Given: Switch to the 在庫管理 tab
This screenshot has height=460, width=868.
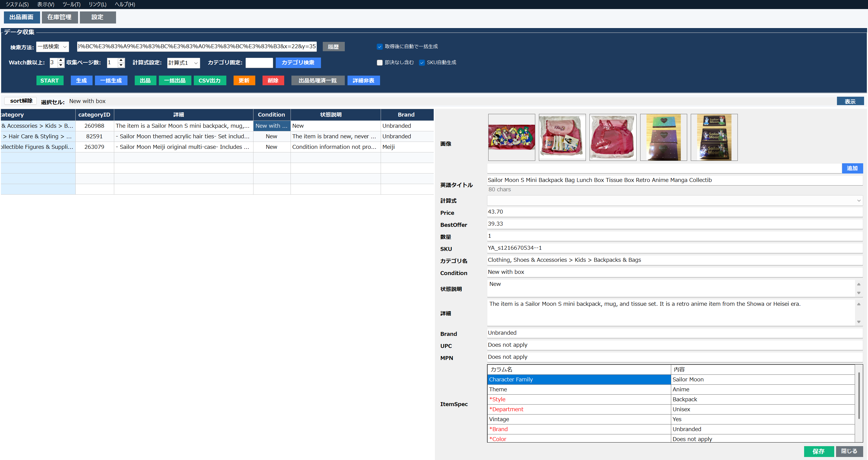Looking at the screenshot, I should pos(60,17).
